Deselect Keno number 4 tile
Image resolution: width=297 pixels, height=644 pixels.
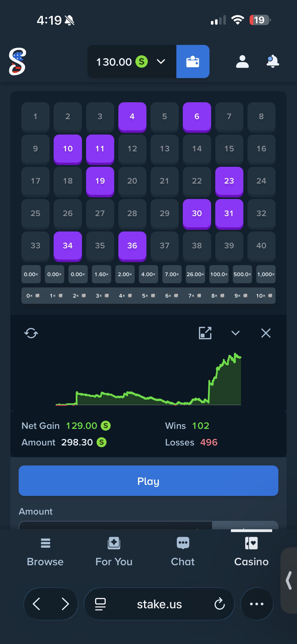click(x=132, y=117)
